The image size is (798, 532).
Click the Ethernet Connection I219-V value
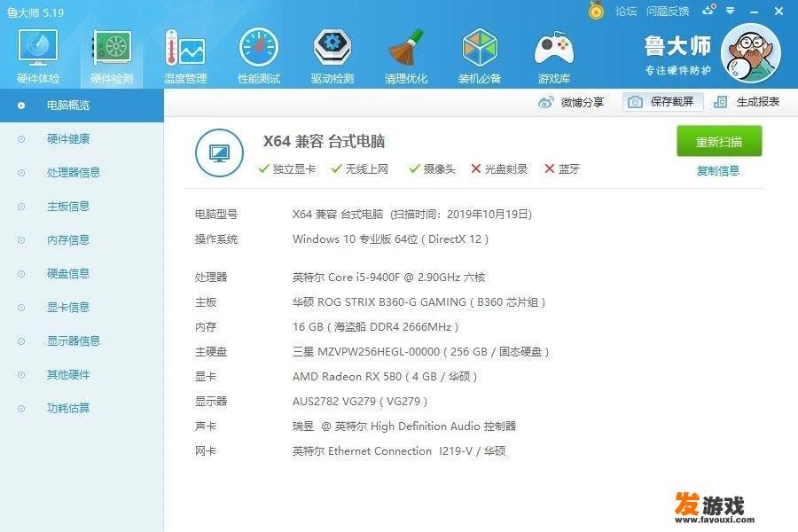tap(399, 451)
